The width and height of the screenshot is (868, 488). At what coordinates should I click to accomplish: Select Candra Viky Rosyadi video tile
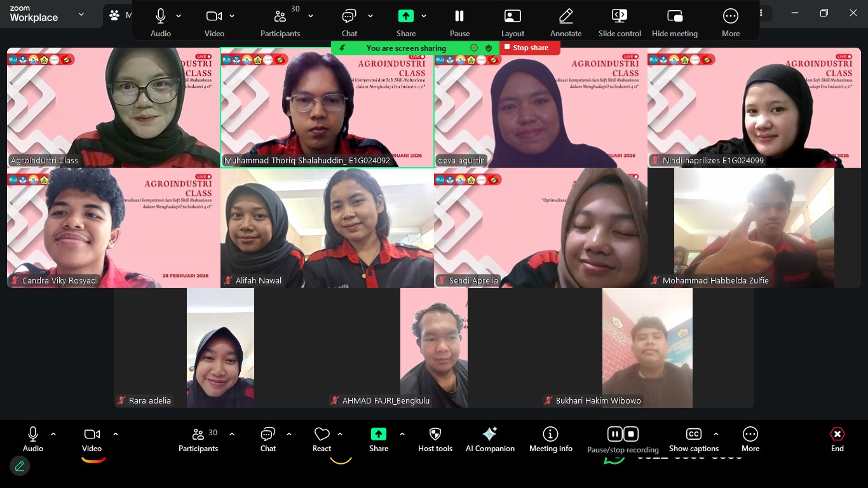113,227
